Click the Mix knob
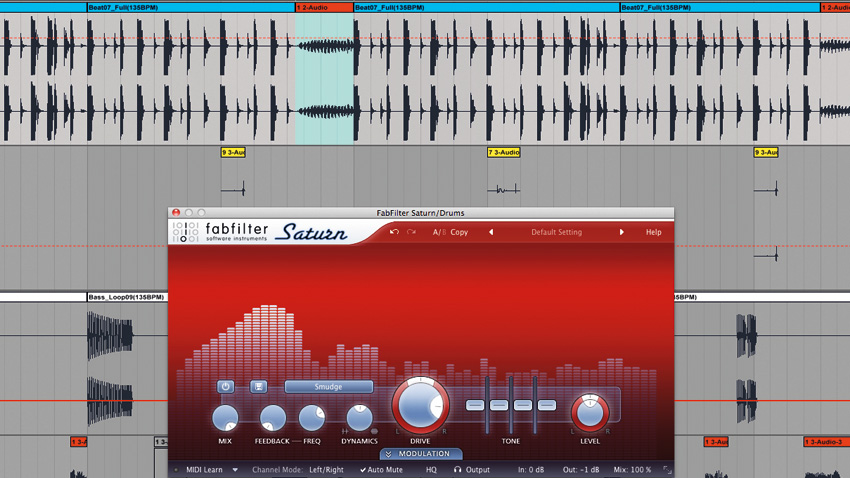The width and height of the screenshot is (850, 478). (225, 418)
